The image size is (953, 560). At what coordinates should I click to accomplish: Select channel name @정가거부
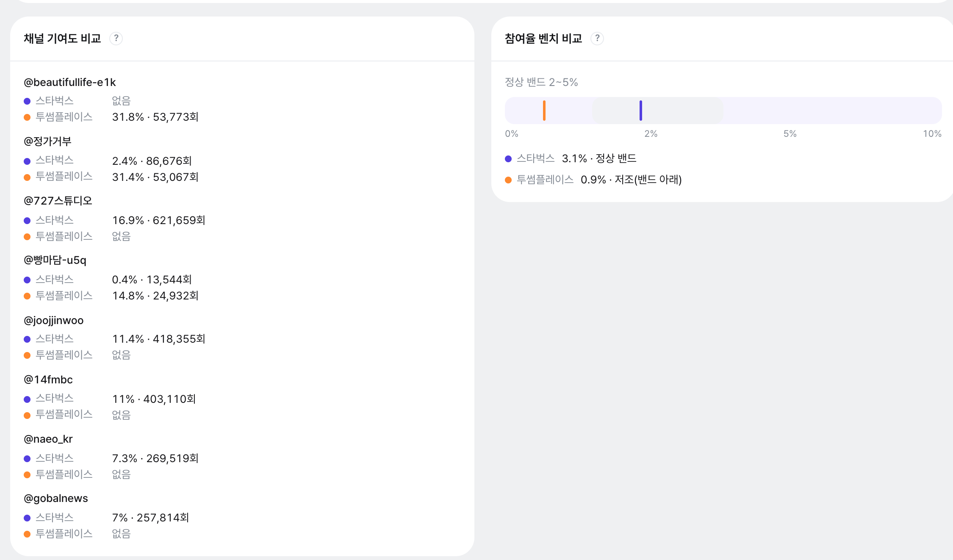pos(47,141)
